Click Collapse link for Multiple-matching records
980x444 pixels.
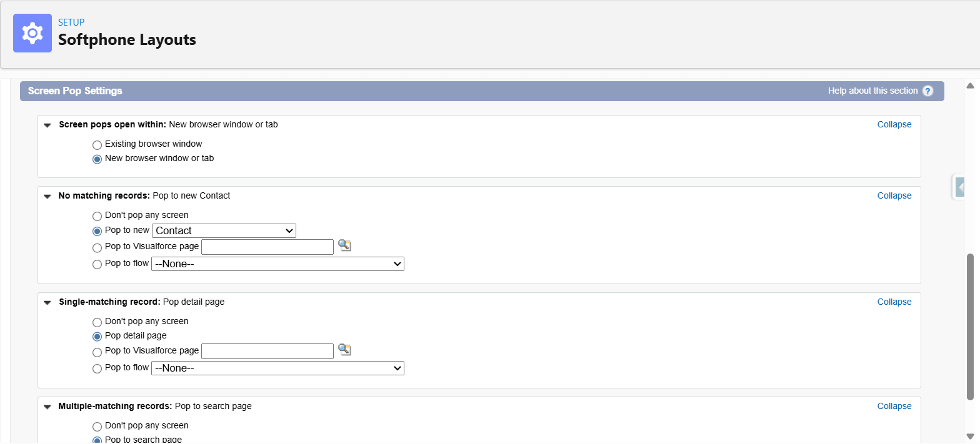pyautogui.click(x=894, y=406)
